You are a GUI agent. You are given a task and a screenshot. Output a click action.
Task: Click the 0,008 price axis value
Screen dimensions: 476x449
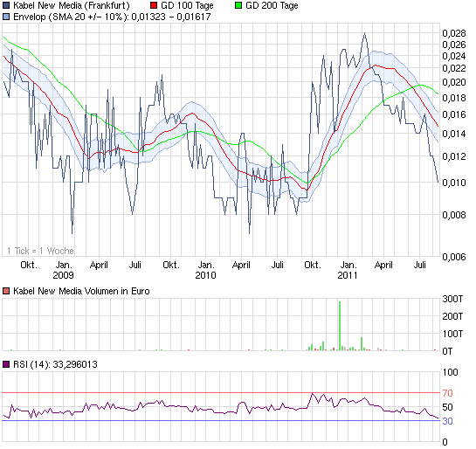click(454, 215)
